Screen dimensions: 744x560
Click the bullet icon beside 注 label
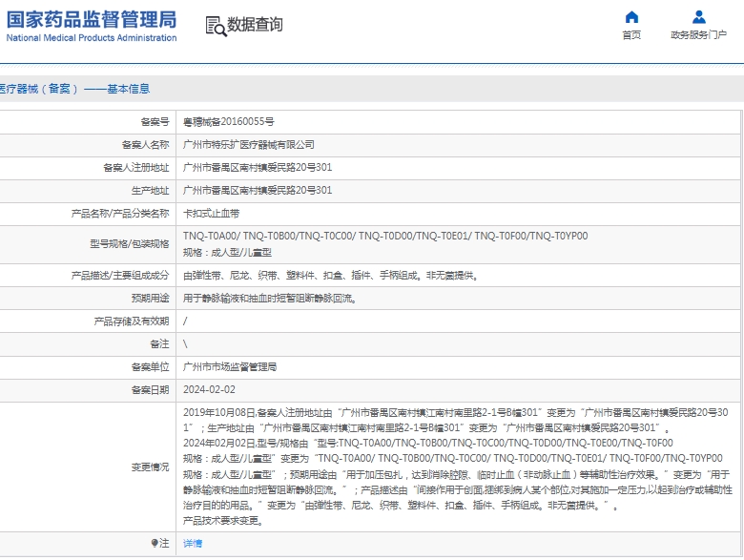point(155,543)
